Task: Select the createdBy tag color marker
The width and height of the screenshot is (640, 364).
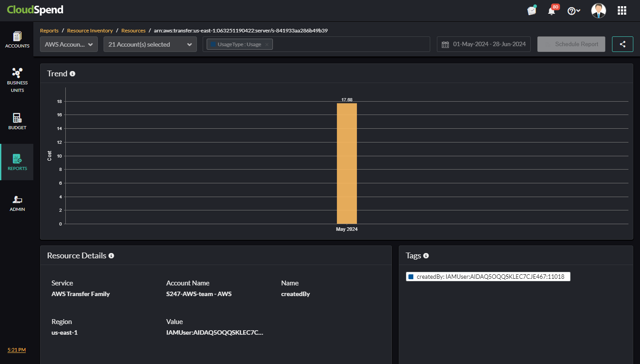Action: coord(410,277)
